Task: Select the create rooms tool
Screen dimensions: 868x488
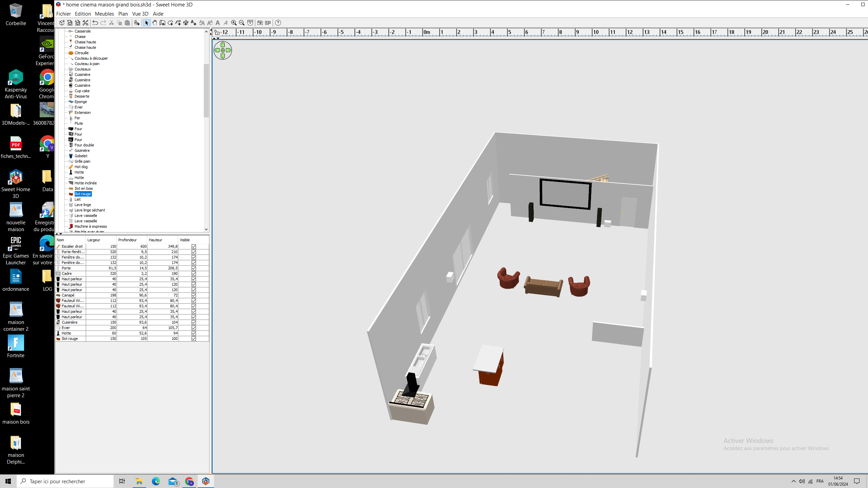Action: click(x=170, y=23)
